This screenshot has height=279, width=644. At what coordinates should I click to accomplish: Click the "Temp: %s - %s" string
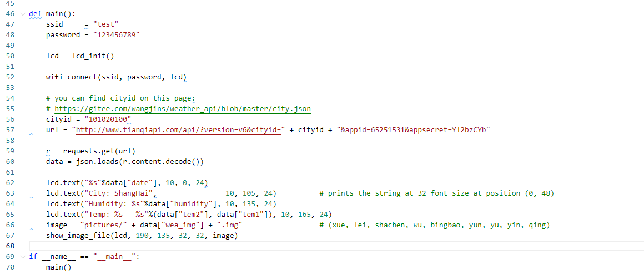[x=117, y=215]
